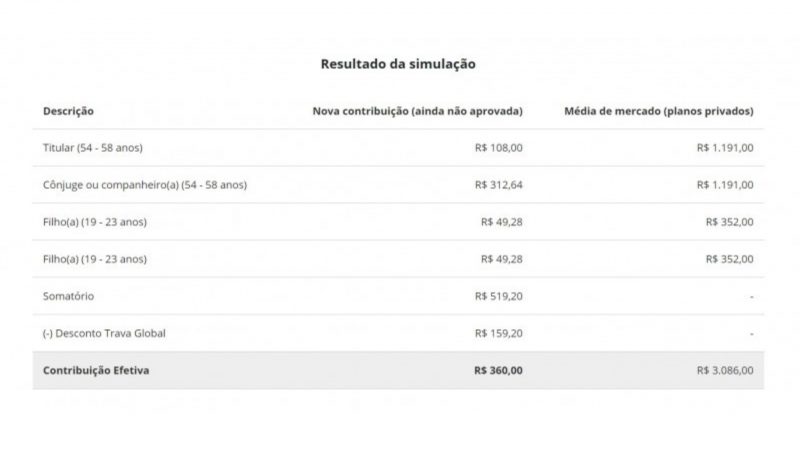Viewport: 800px width, 450px height.
Task: Select the Titular (54 - 58 anos) row
Action: (x=398, y=147)
